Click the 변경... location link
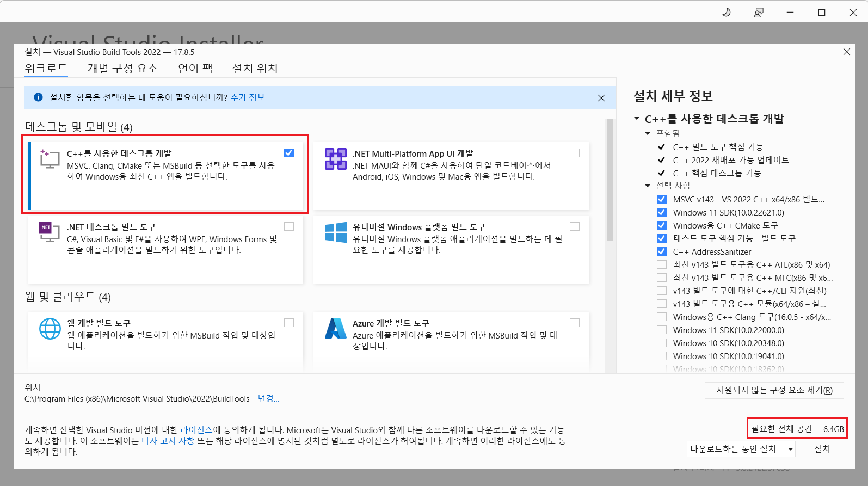Image resolution: width=868 pixels, height=486 pixels. (268, 399)
